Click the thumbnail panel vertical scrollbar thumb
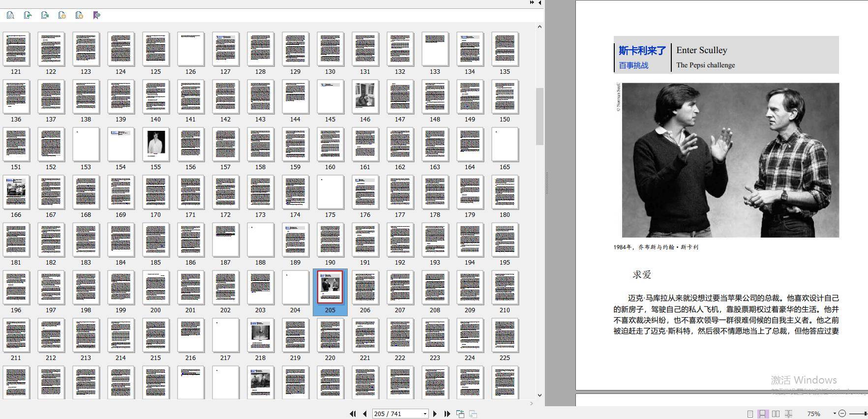 [539, 117]
